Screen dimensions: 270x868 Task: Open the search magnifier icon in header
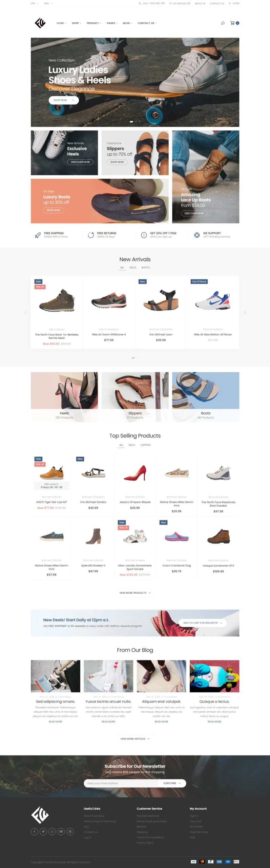click(x=223, y=23)
